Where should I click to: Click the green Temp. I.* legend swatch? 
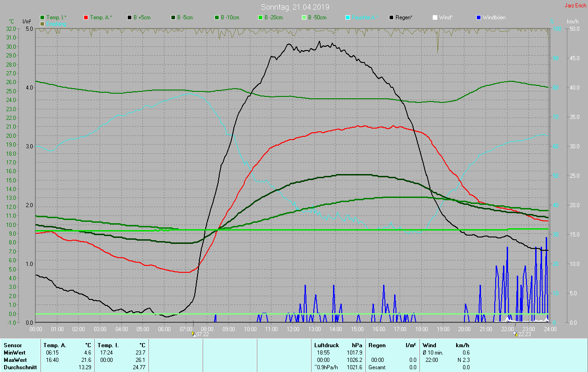(x=42, y=17)
